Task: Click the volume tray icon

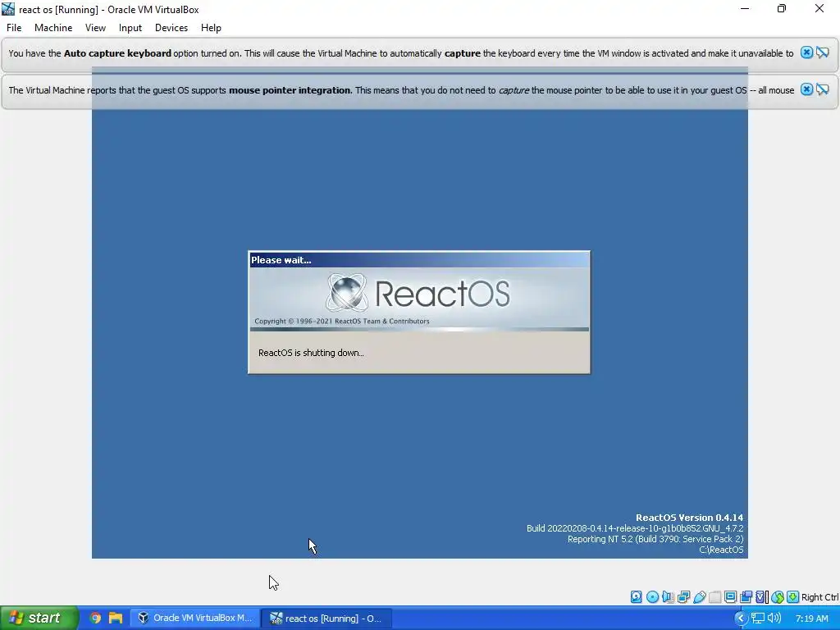Action: point(774,618)
